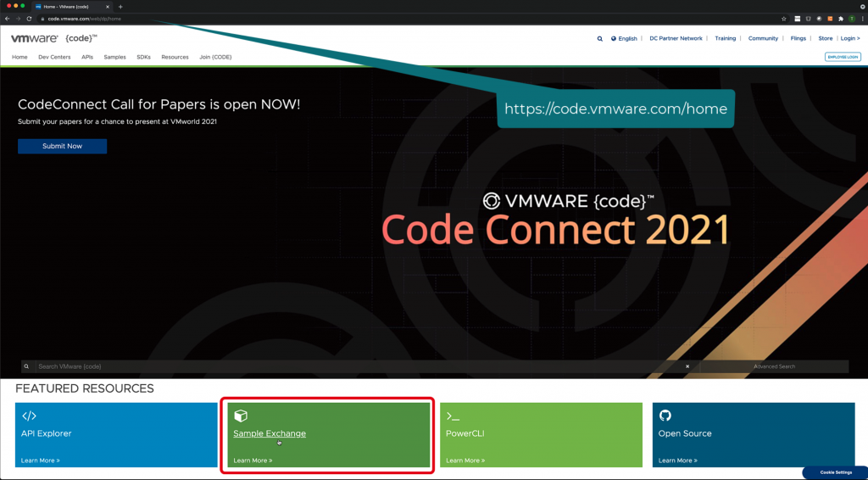Click the round gray extension icon
Screen dimensions: 868x480
(x=820, y=19)
